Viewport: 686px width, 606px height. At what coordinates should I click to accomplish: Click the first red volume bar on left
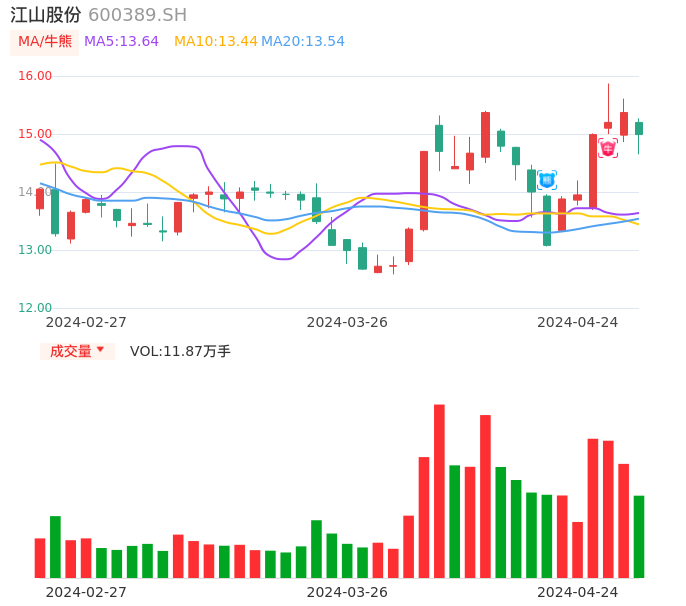coord(40,557)
